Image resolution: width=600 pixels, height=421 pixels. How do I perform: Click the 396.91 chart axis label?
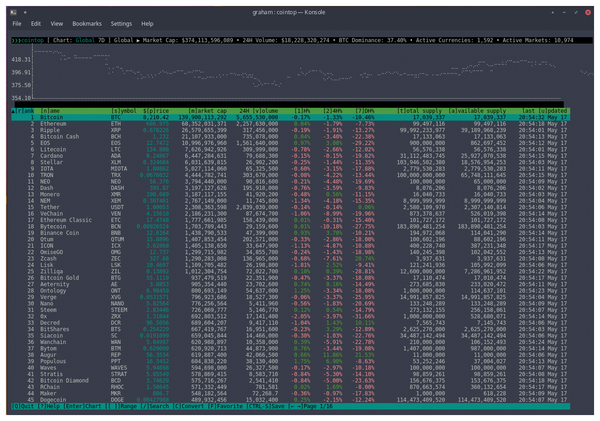click(x=21, y=72)
